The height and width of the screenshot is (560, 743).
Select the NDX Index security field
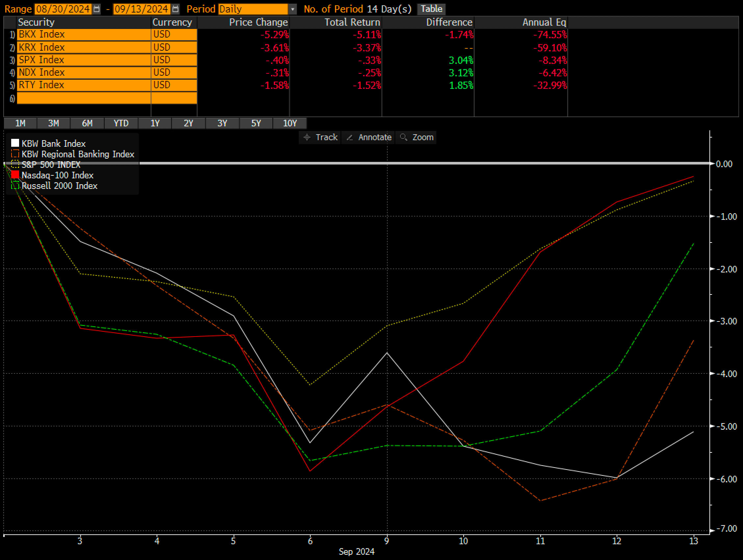pos(84,73)
